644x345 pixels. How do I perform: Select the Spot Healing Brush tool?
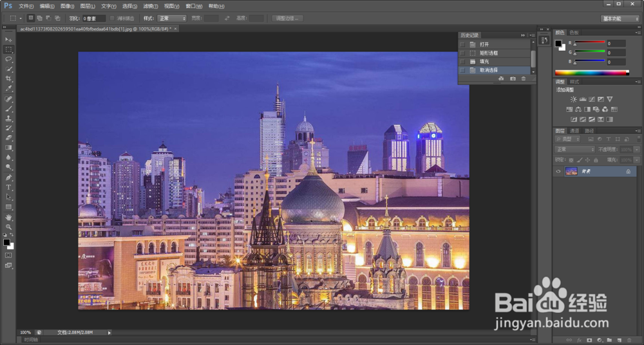tap(8, 99)
